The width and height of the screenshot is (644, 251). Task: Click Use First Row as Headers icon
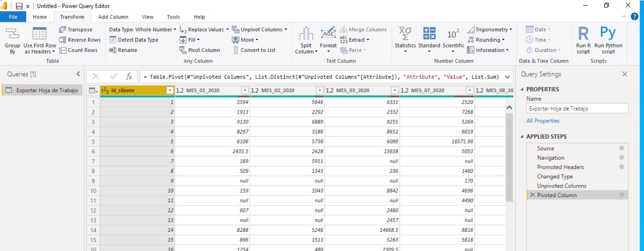(39, 34)
